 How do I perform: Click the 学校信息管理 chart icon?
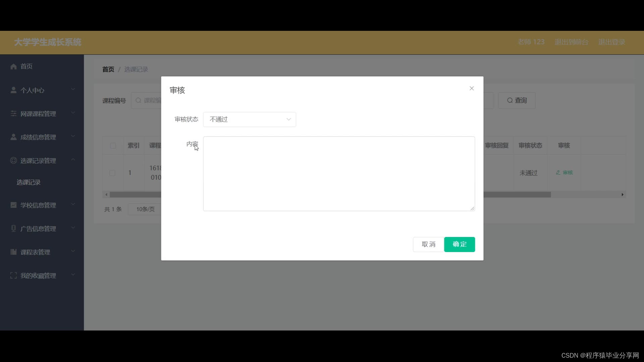pyautogui.click(x=13, y=205)
